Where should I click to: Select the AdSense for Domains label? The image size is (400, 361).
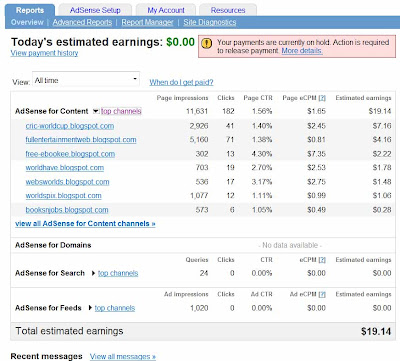click(53, 245)
